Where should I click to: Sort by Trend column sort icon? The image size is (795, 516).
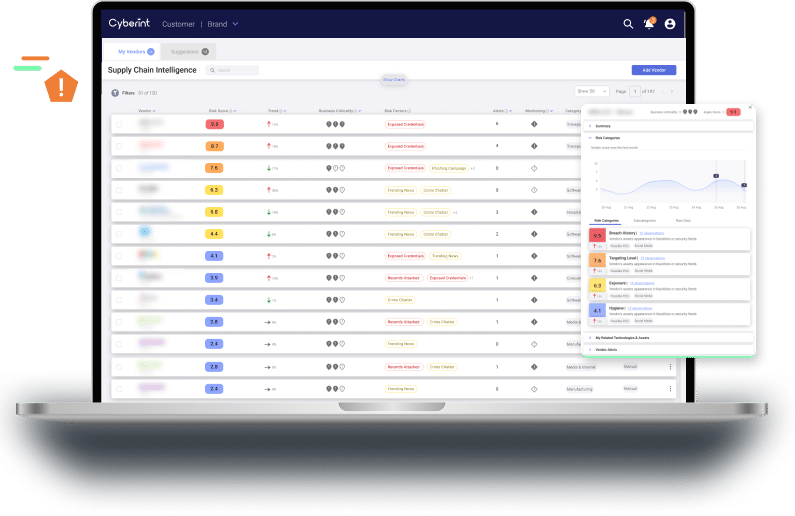pos(285,111)
